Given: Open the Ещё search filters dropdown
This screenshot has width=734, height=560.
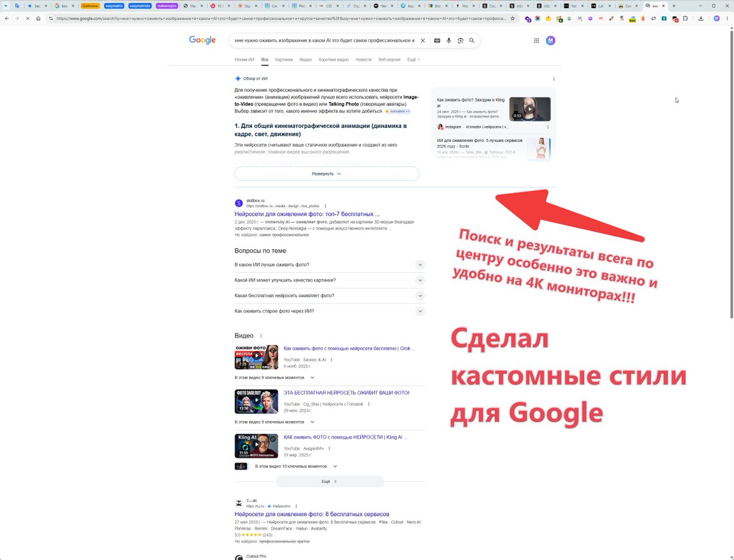Looking at the screenshot, I should point(413,59).
